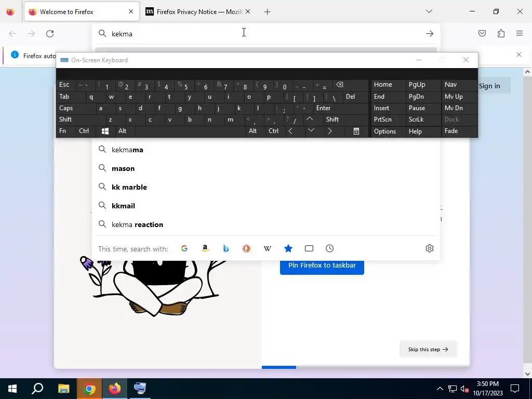Select the kekmama search suggestion
The image size is (532, 399).
(x=266, y=150)
